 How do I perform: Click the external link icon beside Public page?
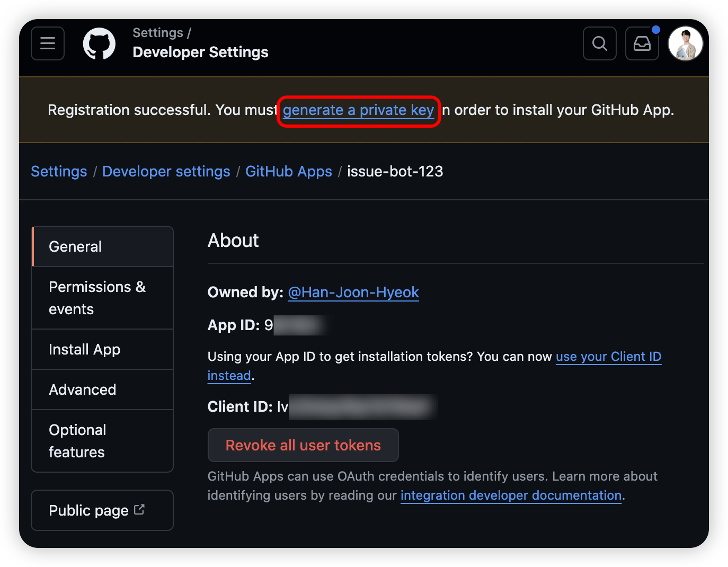pos(139,510)
